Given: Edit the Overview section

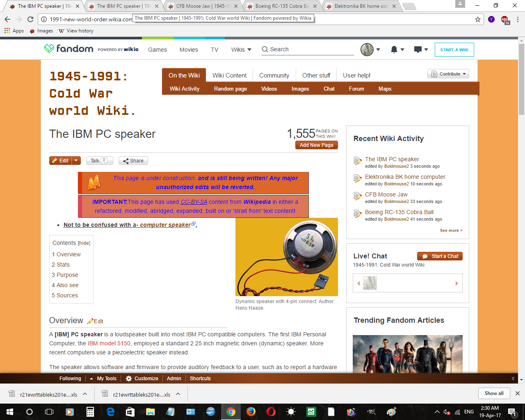Looking at the screenshot, I should click(95, 321).
